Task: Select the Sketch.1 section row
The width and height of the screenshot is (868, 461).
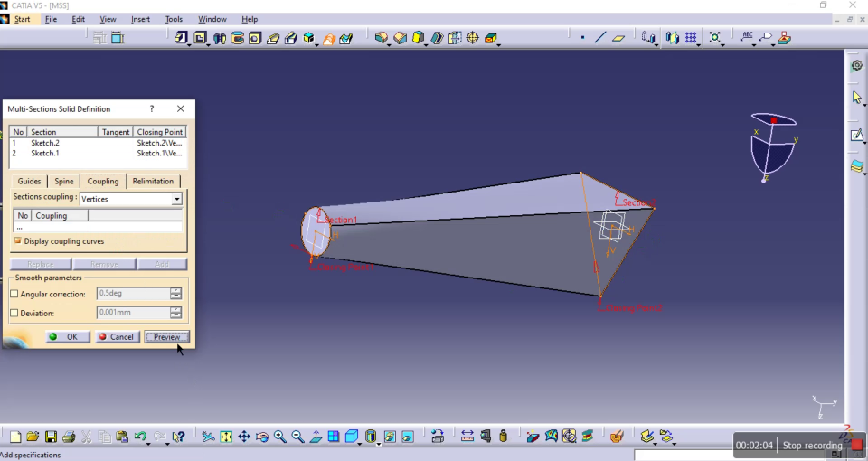Action: (98, 154)
